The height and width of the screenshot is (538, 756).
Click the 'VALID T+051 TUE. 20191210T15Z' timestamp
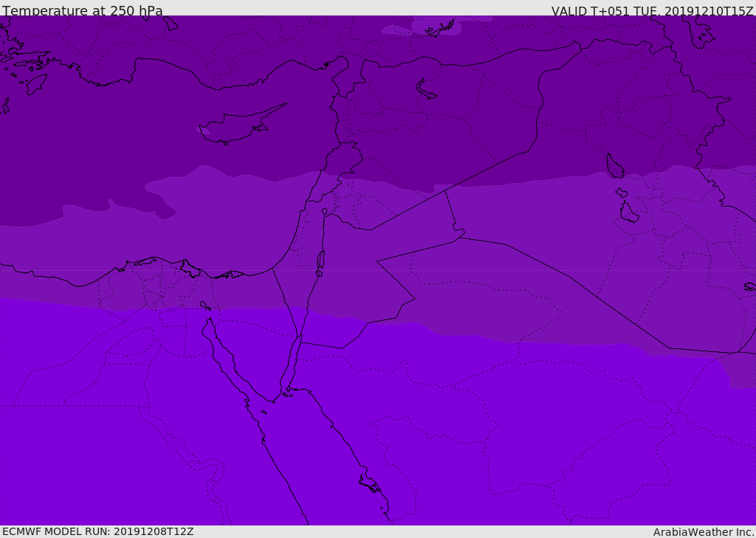pos(653,10)
